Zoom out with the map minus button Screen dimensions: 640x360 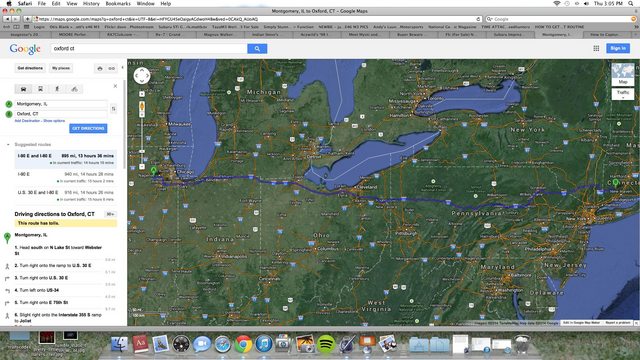coord(142,167)
